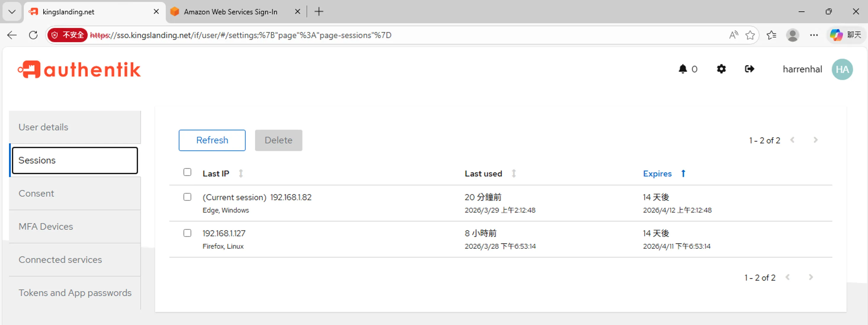Viewport: 868px width, 325px height.
Task: Open the Consent section
Action: pyautogui.click(x=75, y=194)
